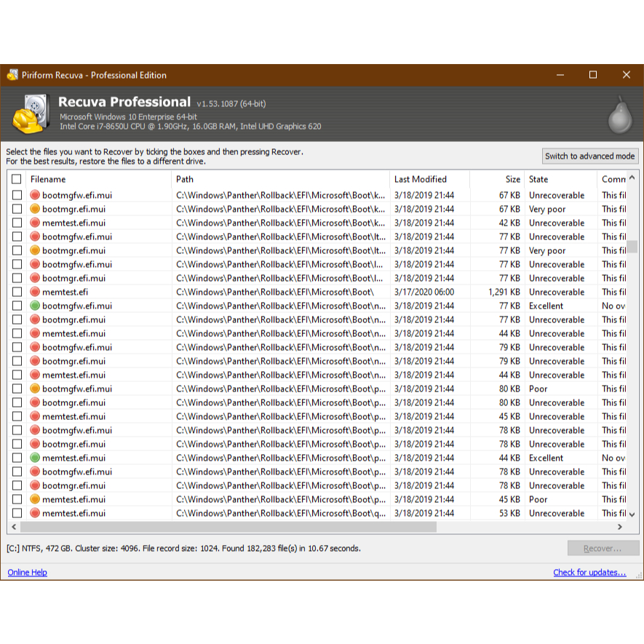Screen dimensions: 644x644
Task: Check the box for the memtest.efi 1,291 KB file
Action: [x=17, y=292]
